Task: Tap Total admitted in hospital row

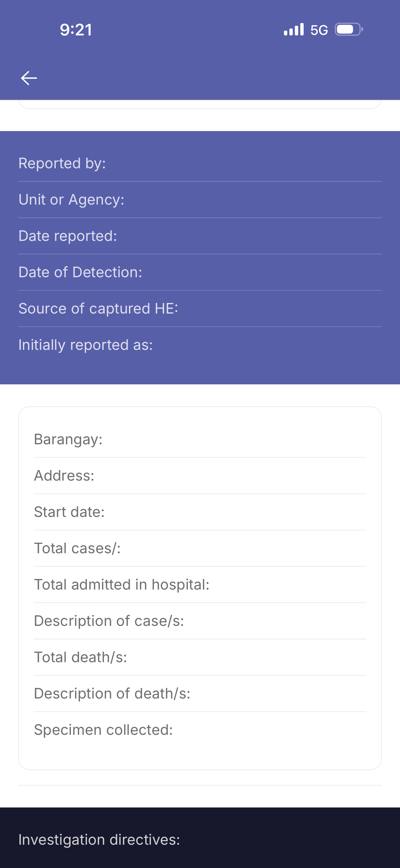Action: [200, 585]
